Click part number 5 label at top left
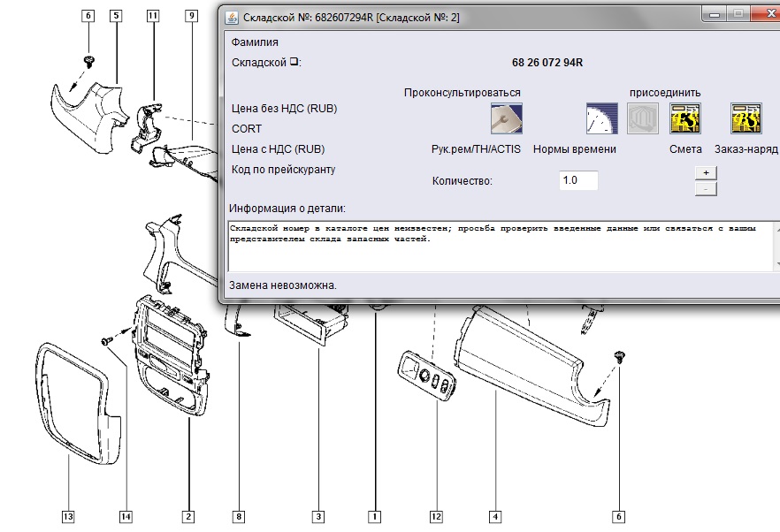The width and height of the screenshot is (780, 532). [116, 16]
